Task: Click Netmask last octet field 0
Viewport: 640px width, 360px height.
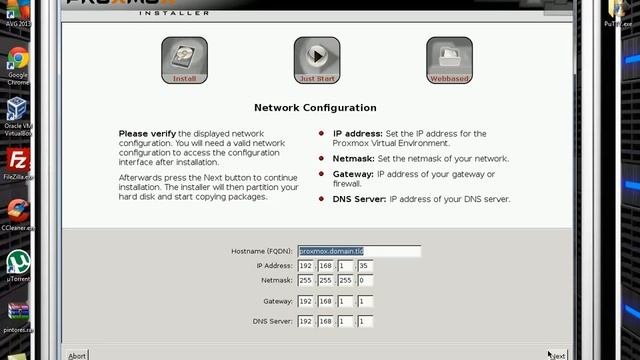Action: click(365, 280)
